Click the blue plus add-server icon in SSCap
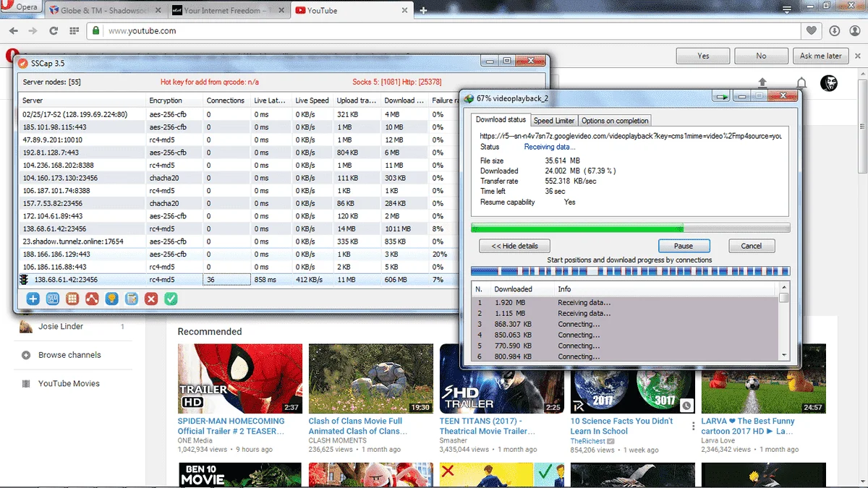868x488 pixels. (x=33, y=299)
